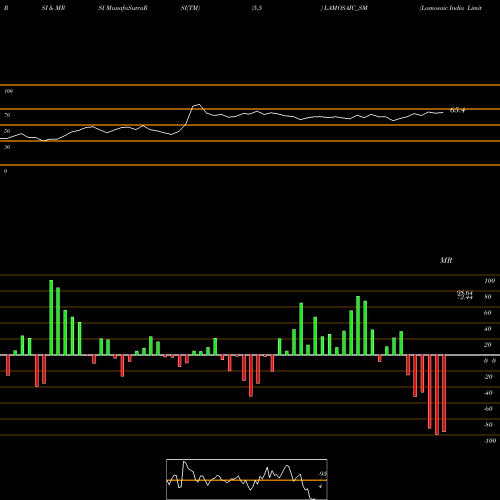500x500 pixels.
Task: Click the -40 label on MR axis
Action: pos(488,393)
